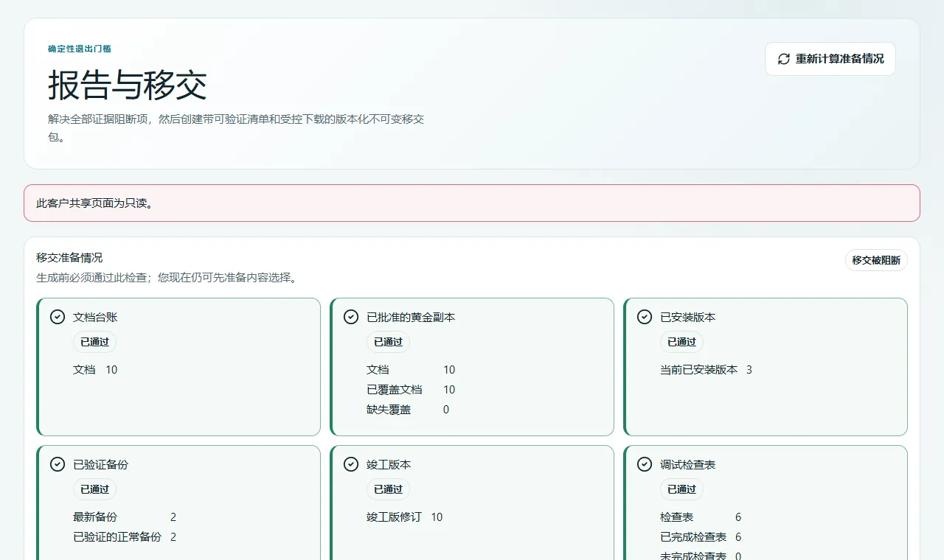The height and width of the screenshot is (560, 944).
Task: Click the 已通过 badge under 调试检查表
Action: click(x=681, y=489)
